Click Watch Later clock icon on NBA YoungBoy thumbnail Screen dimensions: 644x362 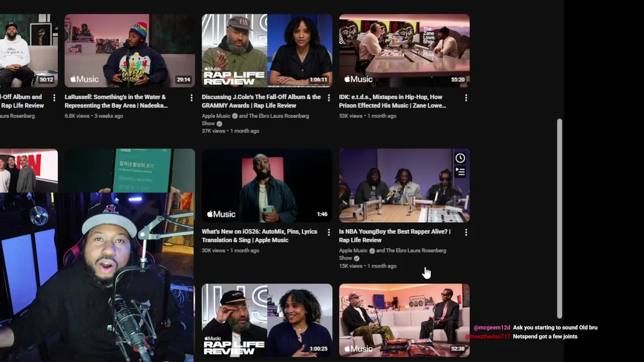[x=460, y=158]
